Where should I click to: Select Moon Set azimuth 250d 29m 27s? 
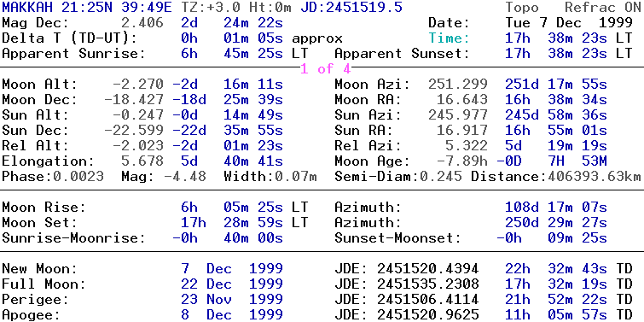(555, 222)
